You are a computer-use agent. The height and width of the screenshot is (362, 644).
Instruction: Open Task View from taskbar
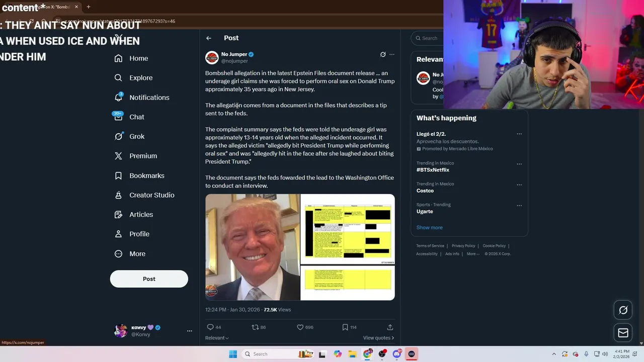point(322,354)
